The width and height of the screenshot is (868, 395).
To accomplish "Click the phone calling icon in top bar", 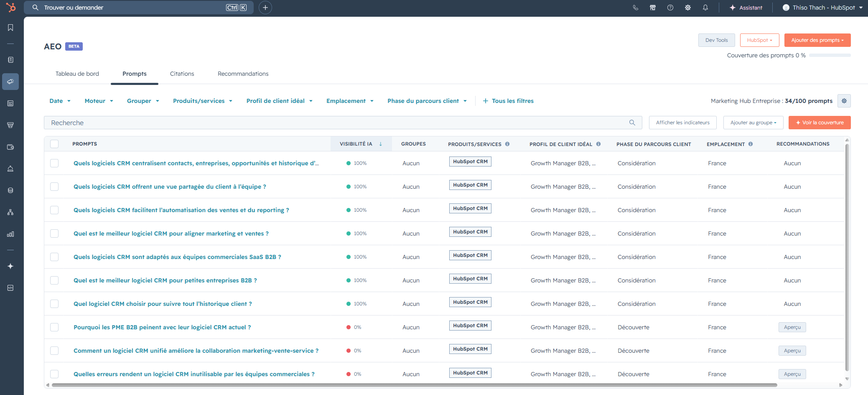I will 635,8.
